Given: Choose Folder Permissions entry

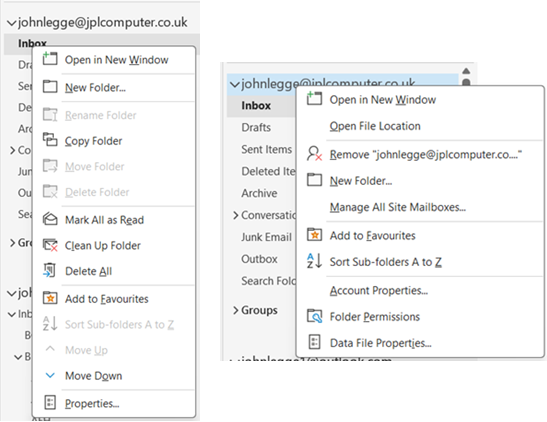Looking at the screenshot, I should click(420, 317).
